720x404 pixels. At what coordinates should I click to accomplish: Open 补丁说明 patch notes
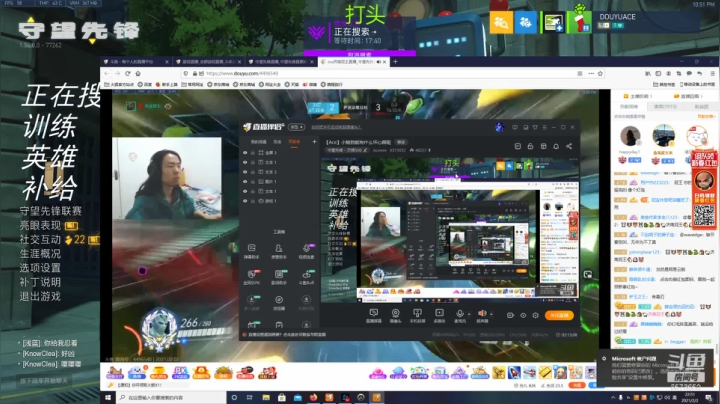[x=40, y=282]
